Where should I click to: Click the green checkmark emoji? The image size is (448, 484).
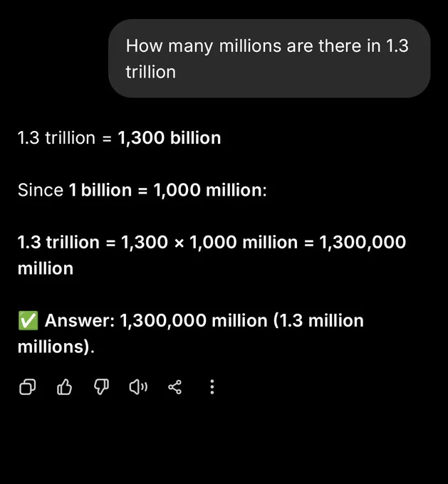click(x=28, y=320)
